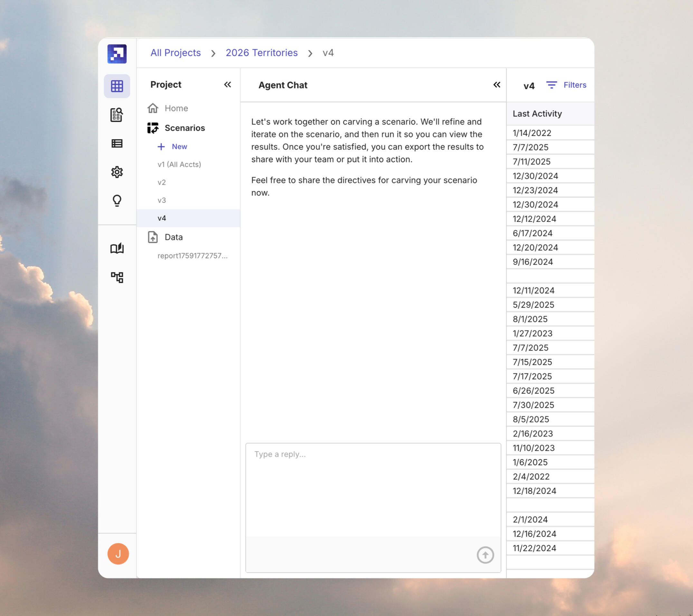Open 2026 Territories breadcrumb link
Screen dimensions: 693x616
261,53
